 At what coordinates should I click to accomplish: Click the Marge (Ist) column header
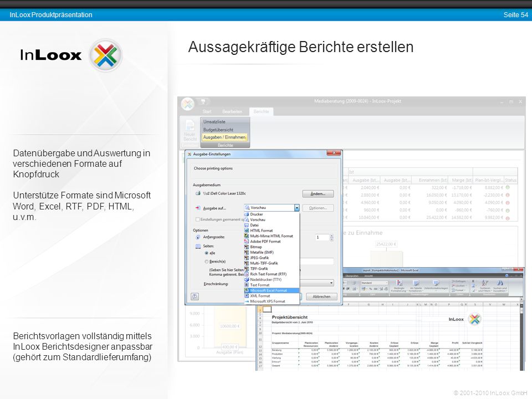pyautogui.click(x=462, y=180)
